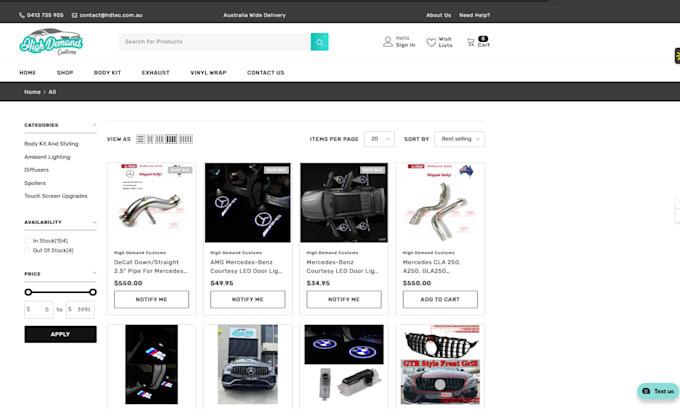The image size is (680, 409).
Task: Click the price slider maximum handle
Action: pyautogui.click(x=93, y=292)
